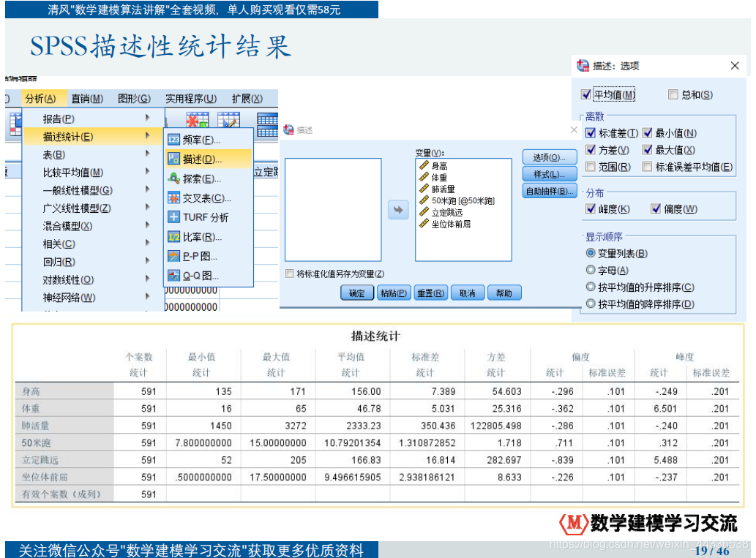
Task: Click the 重置(R) button
Action: pyautogui.click(x=430, y=293)
